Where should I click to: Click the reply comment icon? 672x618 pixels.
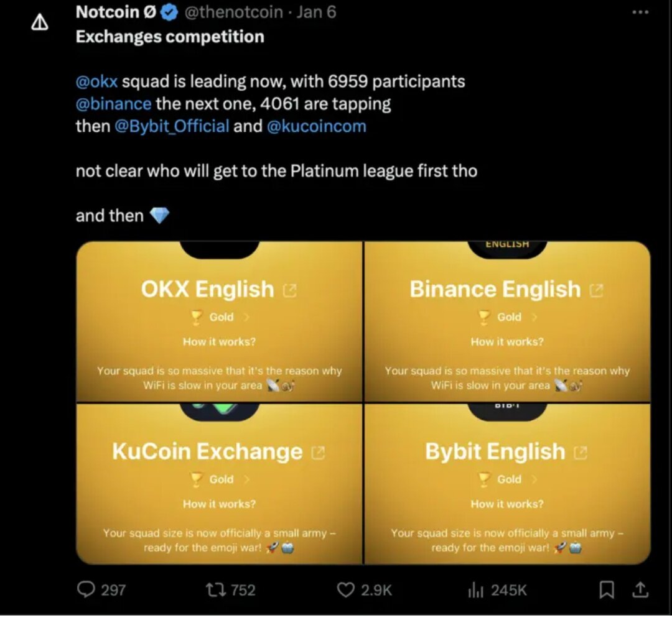click(86, 589)
